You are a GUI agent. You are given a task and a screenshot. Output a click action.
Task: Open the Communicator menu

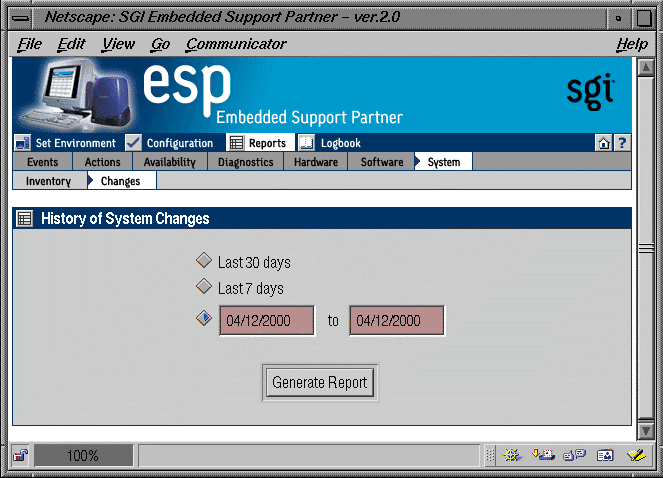tap(236, 44)
